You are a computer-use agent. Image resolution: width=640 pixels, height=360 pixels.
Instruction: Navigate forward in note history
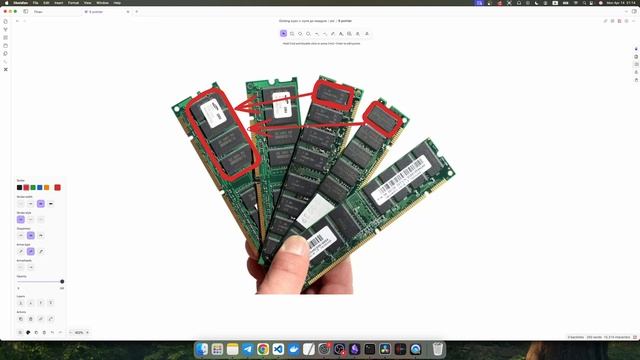click(24, 21)
